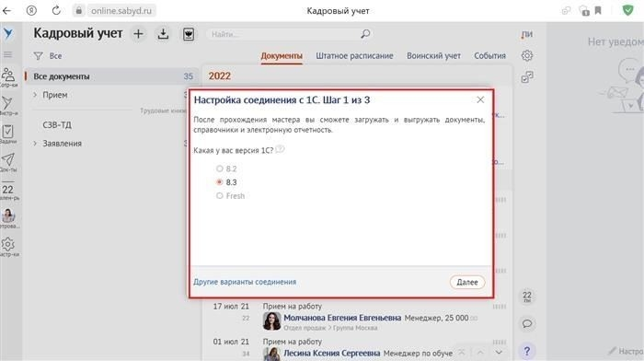The image size is (644, 361).
Task: Click the hint icon next to 1C version question
Action: click(x=280, y=149)
